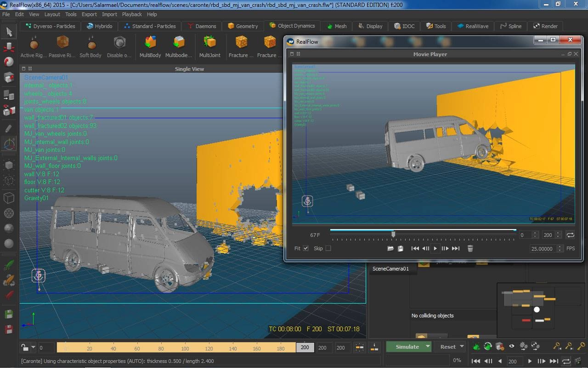The width and height of the screenshot is (588, 368).
Task: Select the rotate tool in left sidebar
Action: point(9,62)
